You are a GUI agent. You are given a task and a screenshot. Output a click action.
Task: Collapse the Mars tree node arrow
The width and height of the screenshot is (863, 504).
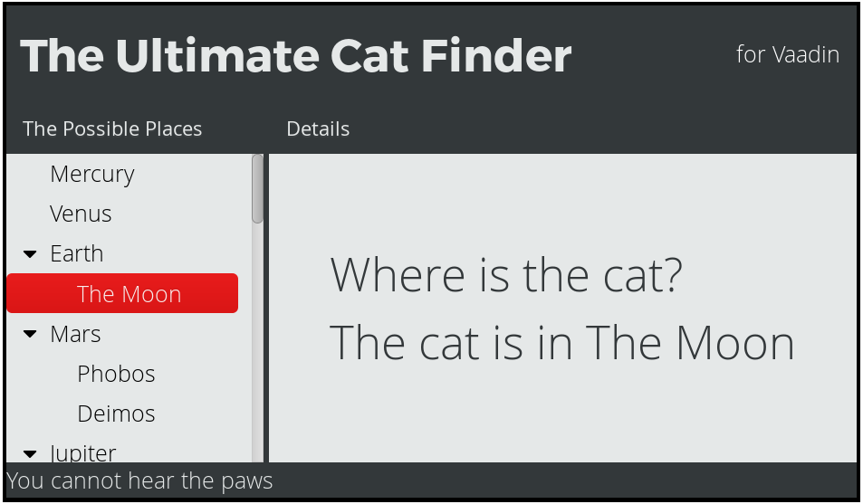30,334
